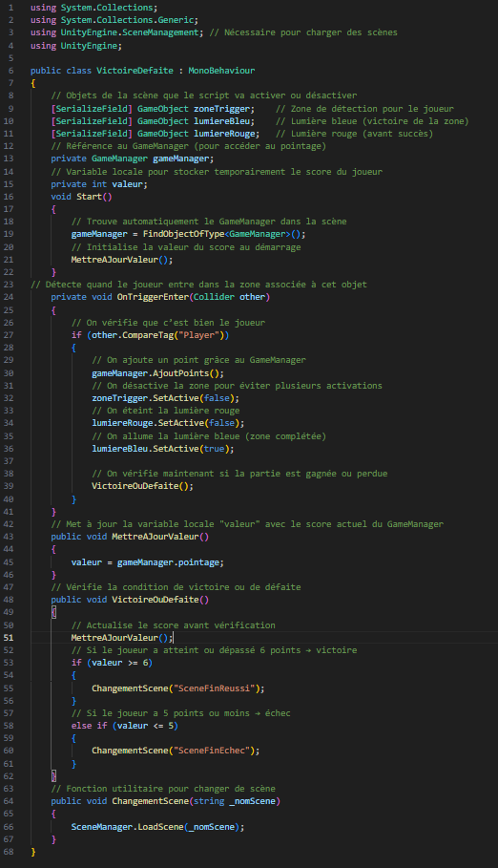This screenshot has width=498, height=868.
Task: Click line number 51 in the gutter
Action: [x=9, y=638]
